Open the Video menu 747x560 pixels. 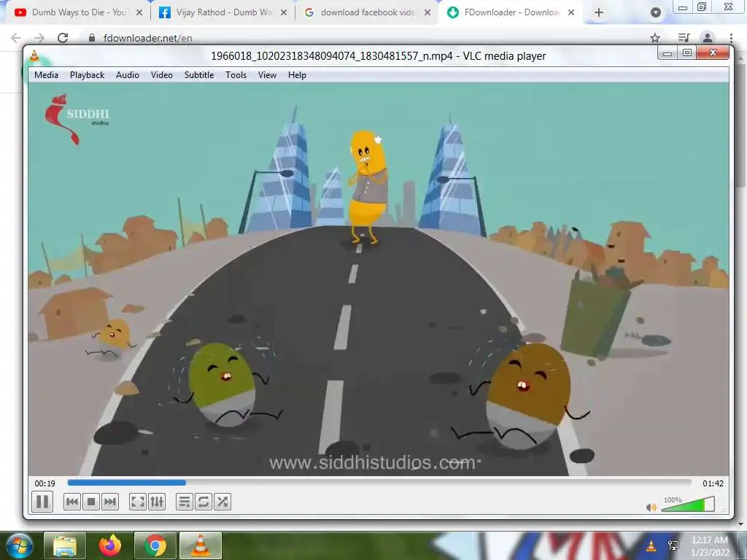(x=161, y=75)
